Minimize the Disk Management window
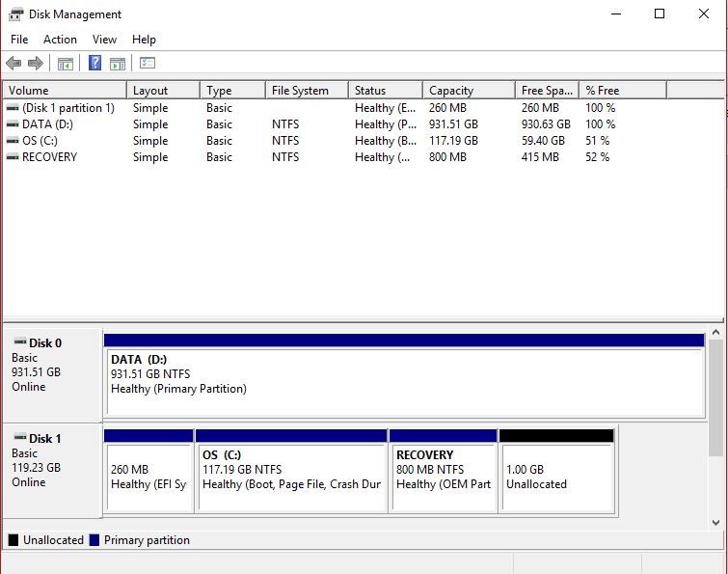Image resolution: width=728 pixels, height=574 pixels. pos(616,14)
